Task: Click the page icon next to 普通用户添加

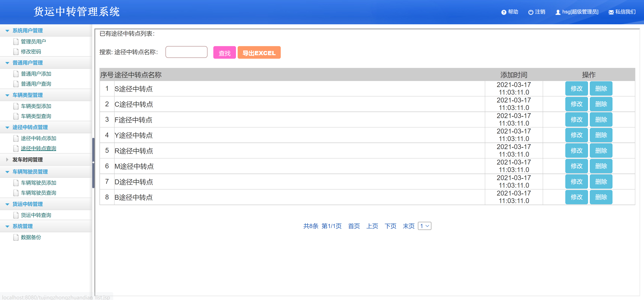Action: coord(16,74)
